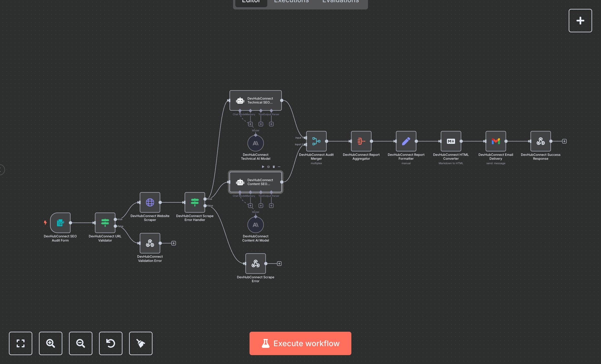Screen dimensions: 601x364
Task: Delete the selected Content SEO node
Action: 274,167
